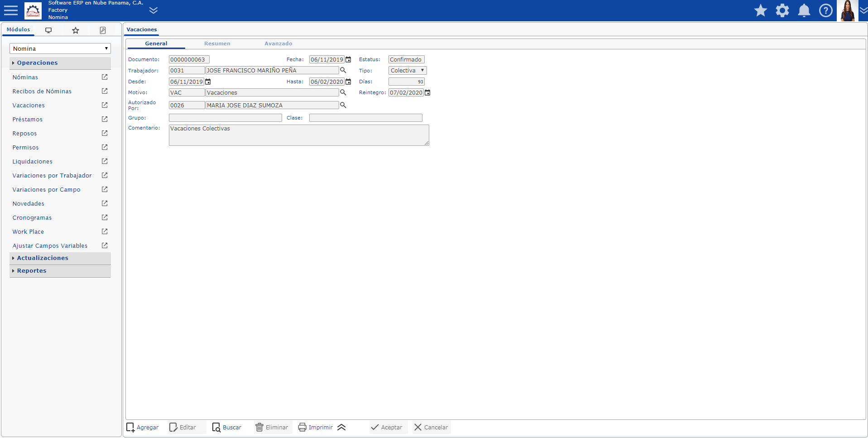Open the document sidebar tab icon
This screenshot has height=438, width=868.
[103, 30]
